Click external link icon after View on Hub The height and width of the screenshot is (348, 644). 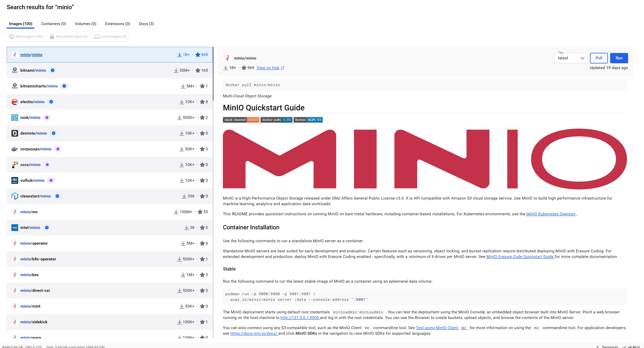click(283, 68)
